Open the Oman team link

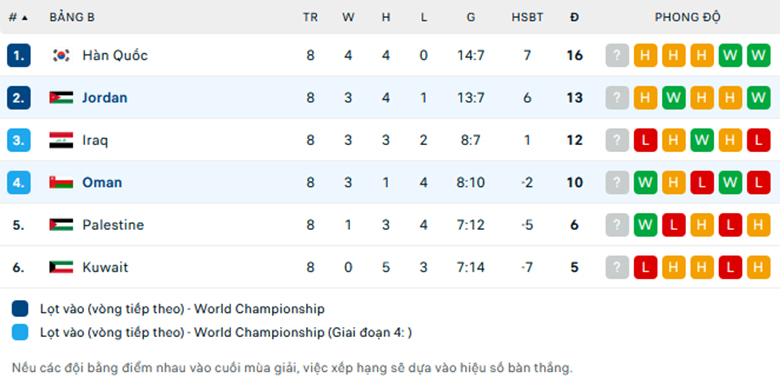click(102, 183)
